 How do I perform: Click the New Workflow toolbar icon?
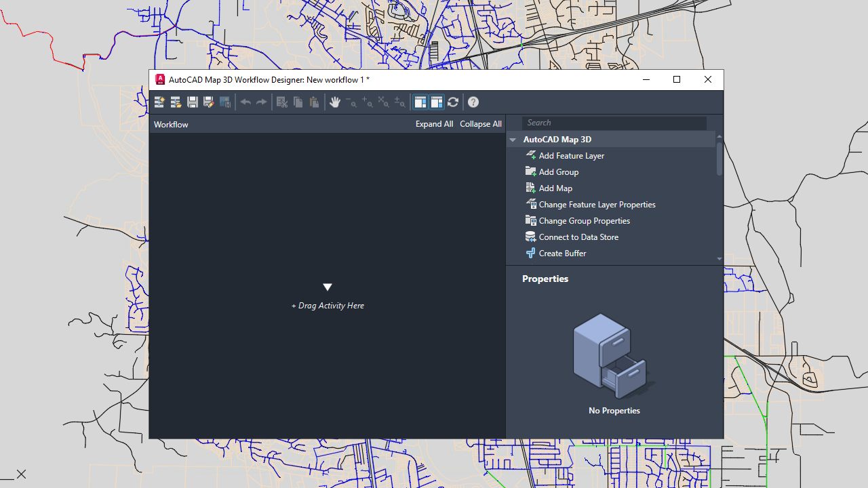[159, 102]
